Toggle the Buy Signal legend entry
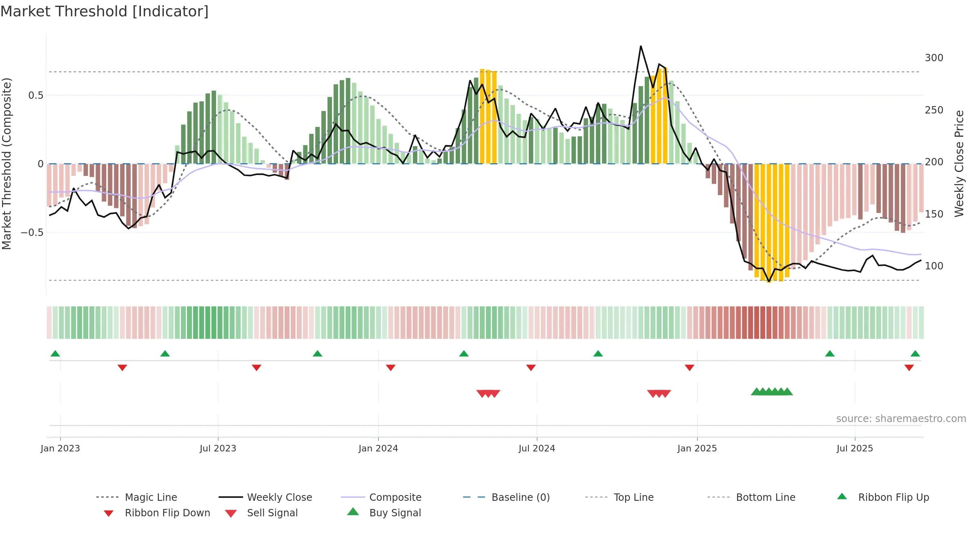Screen dimensions: 980x551 (x=384, y=513)
